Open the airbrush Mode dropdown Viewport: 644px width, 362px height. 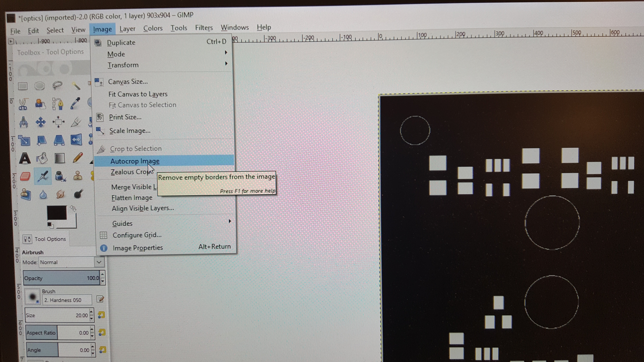[99, 262]
